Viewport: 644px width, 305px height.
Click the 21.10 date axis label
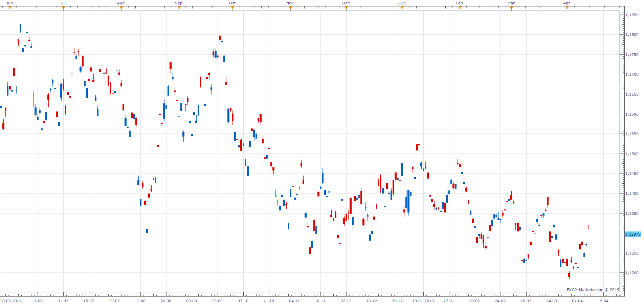[x=269, y=301]
